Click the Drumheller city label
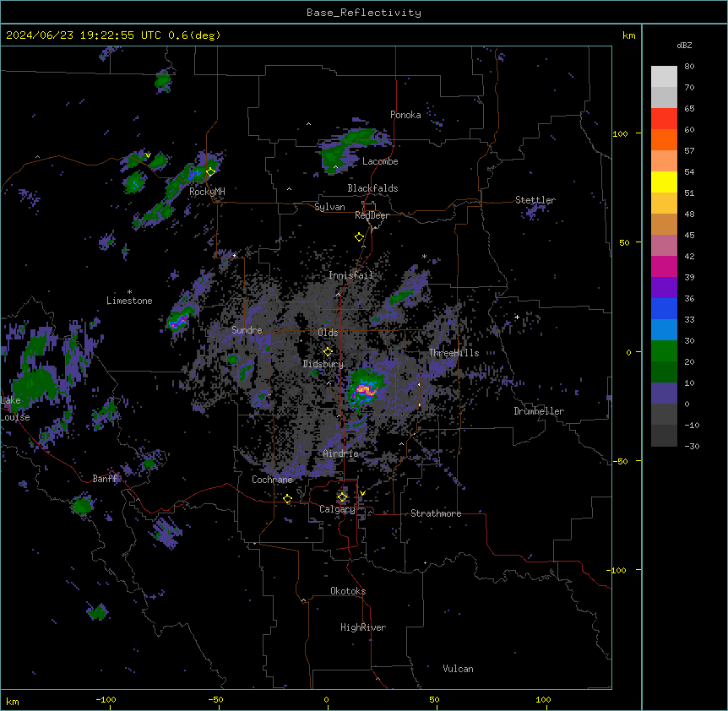Viewport: 728px width, 711px height. [x=539, y=411]
